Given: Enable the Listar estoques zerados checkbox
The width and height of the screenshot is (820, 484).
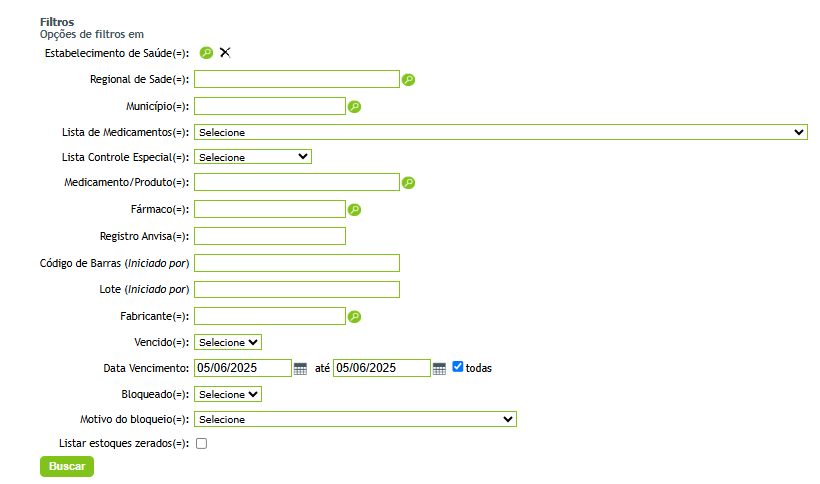Looking at the screenshot, I should (x=201, y=443).
